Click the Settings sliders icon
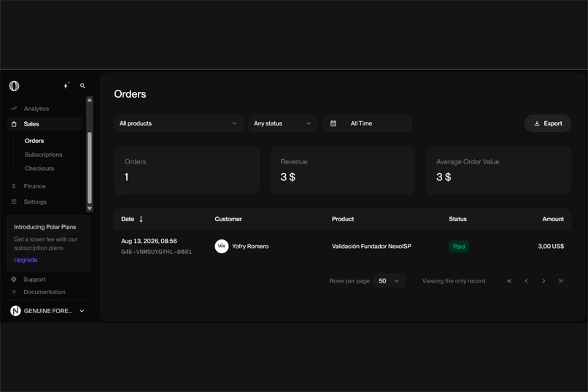 [x=14, y=201]
